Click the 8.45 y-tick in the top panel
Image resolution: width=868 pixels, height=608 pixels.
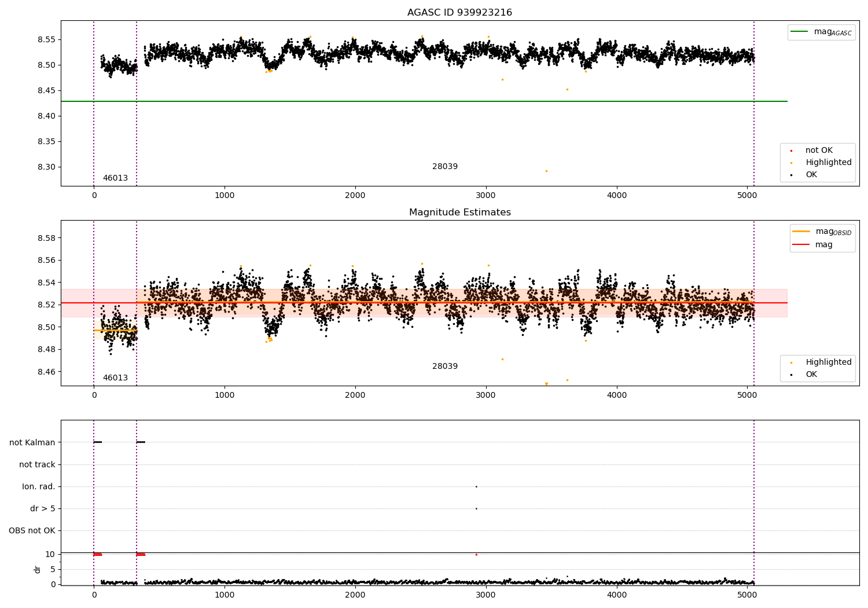(x=46, y=91)
